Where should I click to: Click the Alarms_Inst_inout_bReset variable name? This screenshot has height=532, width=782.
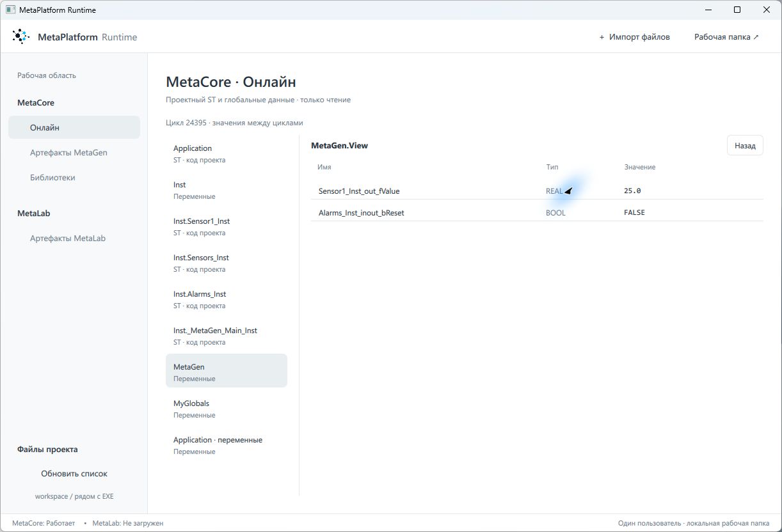pyautogui.click(x=362, y=212)
